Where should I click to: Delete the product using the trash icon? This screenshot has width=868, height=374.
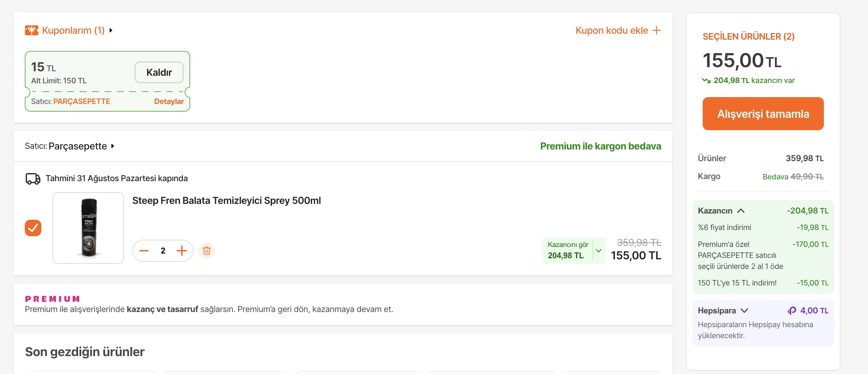pos(207,251)
